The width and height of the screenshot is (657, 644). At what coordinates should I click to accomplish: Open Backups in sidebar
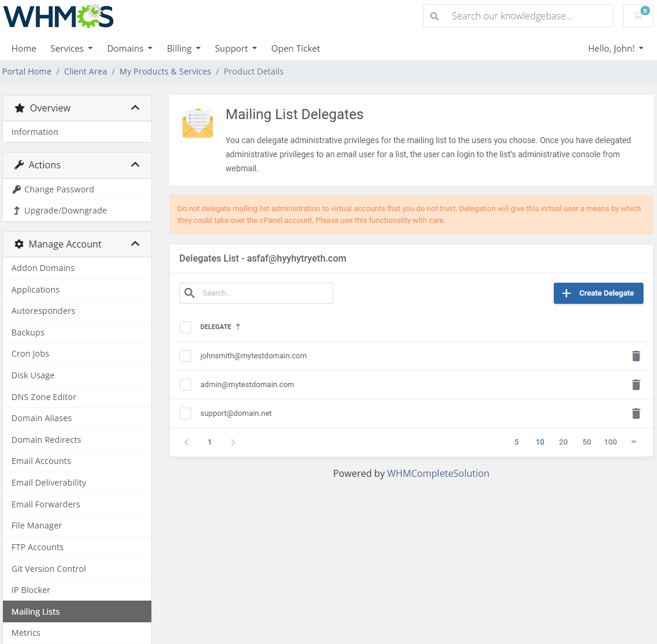pyautogui.click(x=77, y=333)
